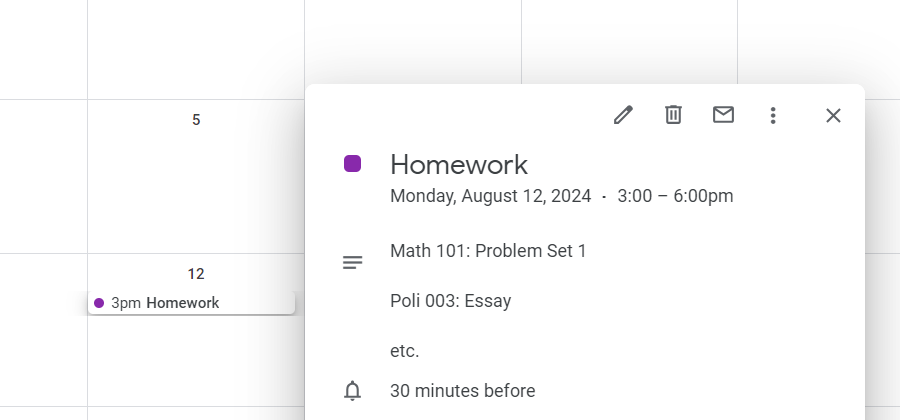900x420 pixels.
Task: Click the bell reminder icon
Action: 352,391
